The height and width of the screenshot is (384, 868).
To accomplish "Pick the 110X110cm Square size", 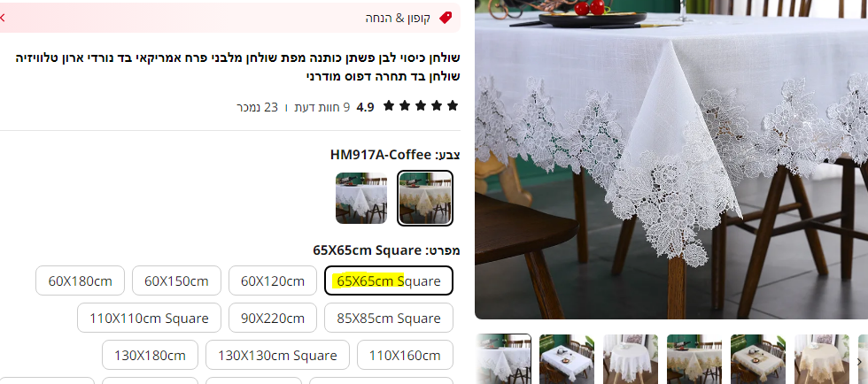I will tap(149, 318).
